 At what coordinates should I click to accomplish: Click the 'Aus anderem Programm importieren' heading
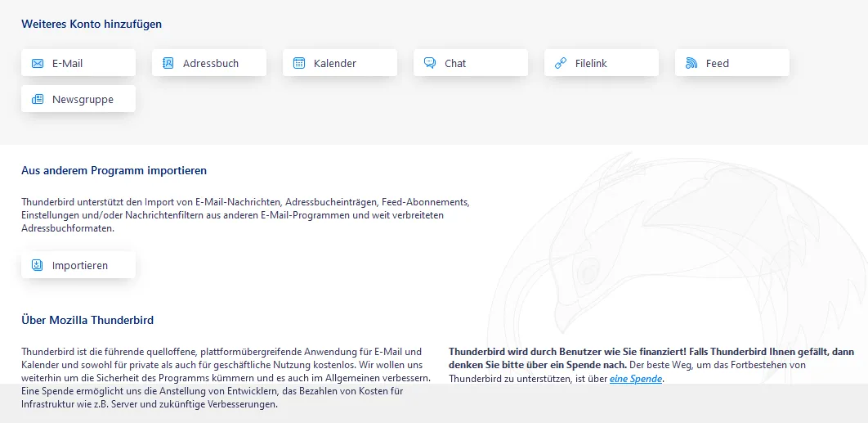[x=114, y=170]
